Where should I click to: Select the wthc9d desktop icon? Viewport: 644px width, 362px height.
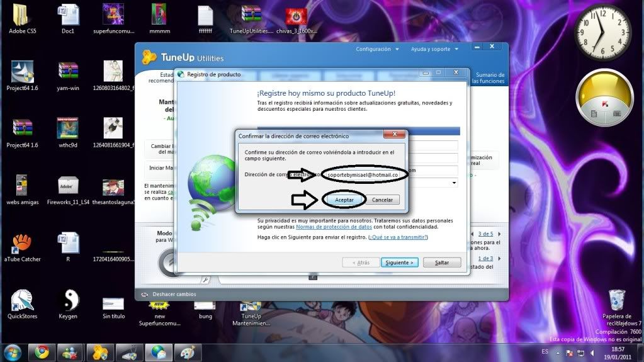coord(68,133)
